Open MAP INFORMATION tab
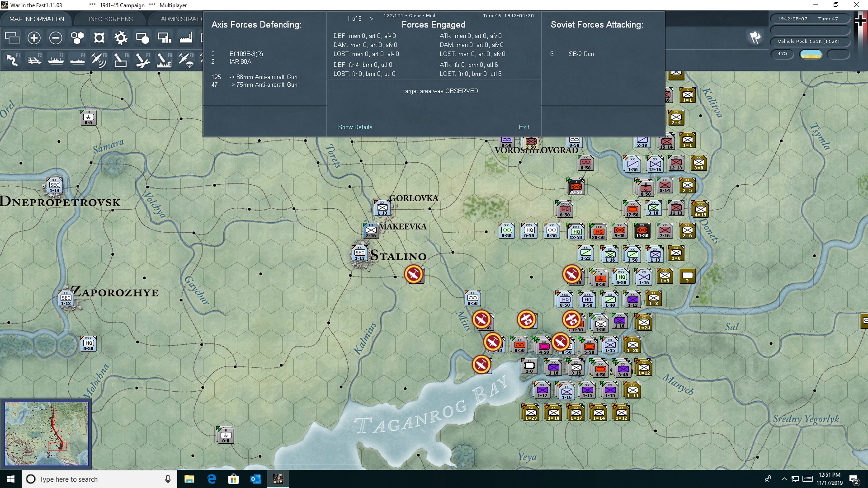This screenshot has width=868, height=488. click(x=37, y=19)
